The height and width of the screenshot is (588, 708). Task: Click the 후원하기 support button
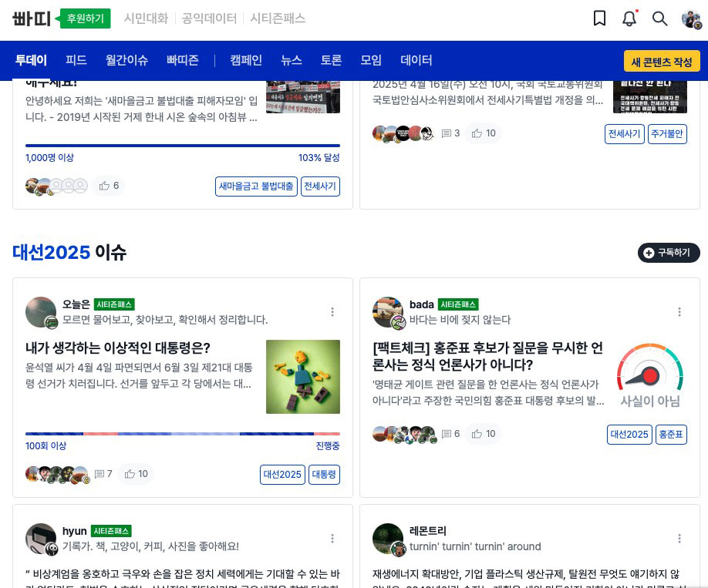(x=85, y=18)
